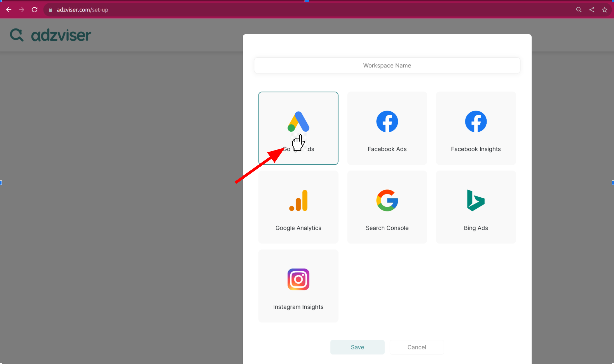This screenshot has width=614, height=364.
Task: Bookmark the page with the star icon
Action: [x=605, y=9]
